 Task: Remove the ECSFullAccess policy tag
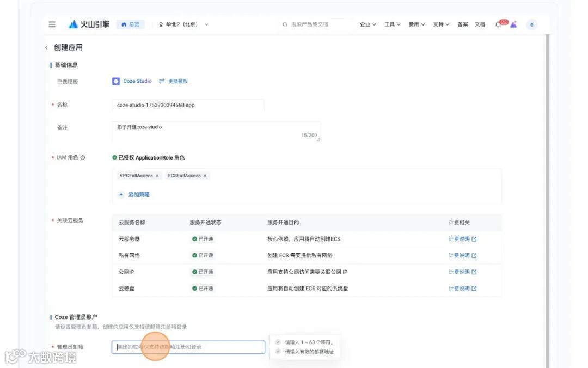[x=205, y=175]
